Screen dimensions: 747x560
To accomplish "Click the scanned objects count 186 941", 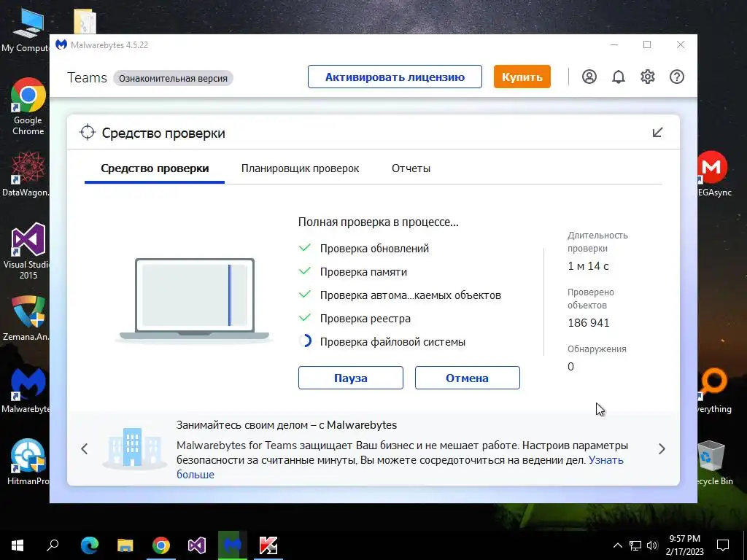I will point(589,323).
